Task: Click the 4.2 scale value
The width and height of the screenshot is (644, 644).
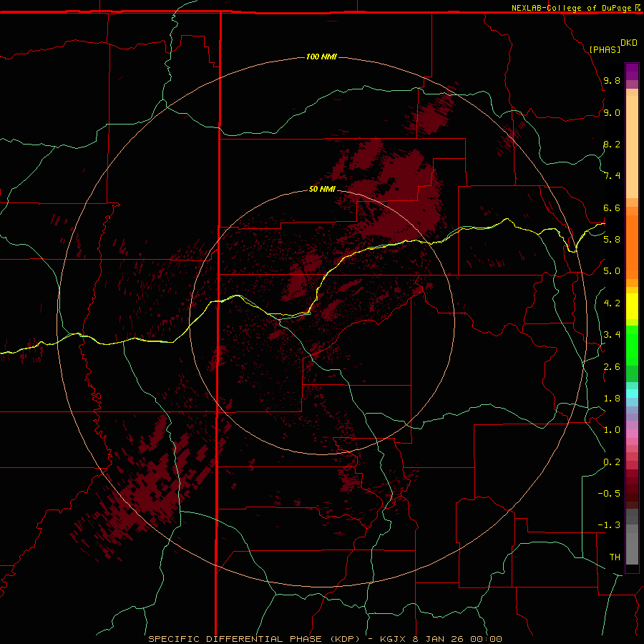Action: tap(612, 303)
